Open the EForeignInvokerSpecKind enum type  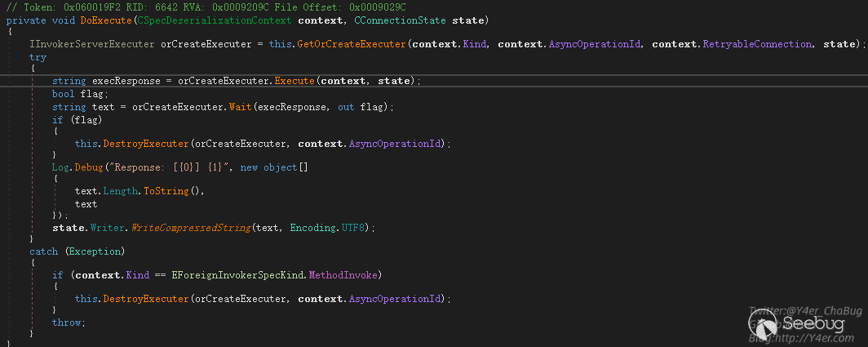click(239, 275)
